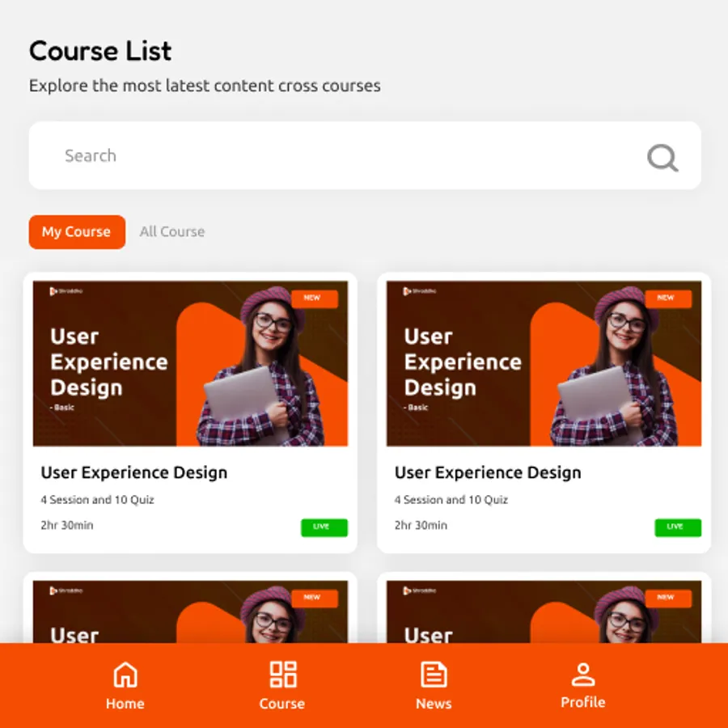
Task: Select the My Course tab
Action: point(77,231)
